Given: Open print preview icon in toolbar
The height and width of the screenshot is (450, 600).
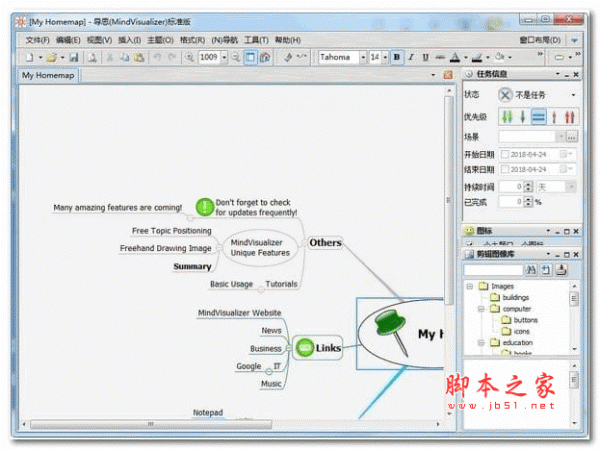Looking at the screenshot, I should pos(92,57).
